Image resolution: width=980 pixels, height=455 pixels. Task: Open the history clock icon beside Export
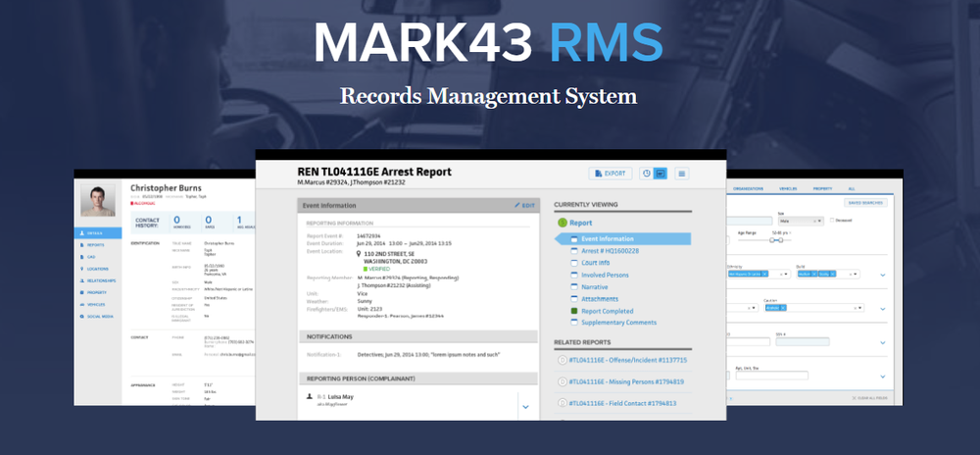[x=647, y=174]
